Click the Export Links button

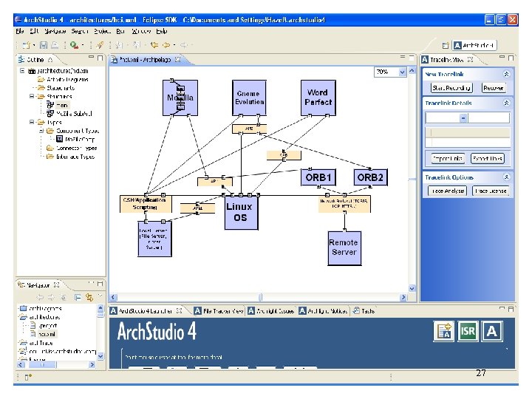coord(488,158)
